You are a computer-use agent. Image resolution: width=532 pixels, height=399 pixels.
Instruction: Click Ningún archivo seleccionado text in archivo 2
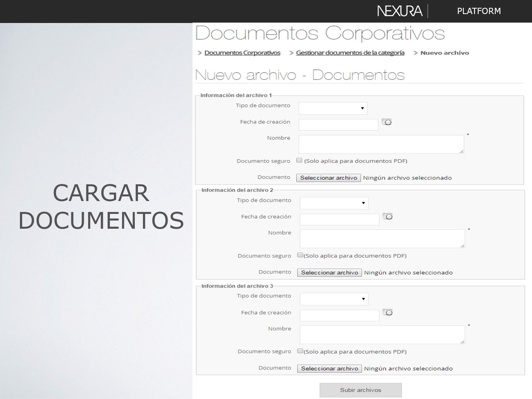(x=408, y=272)
